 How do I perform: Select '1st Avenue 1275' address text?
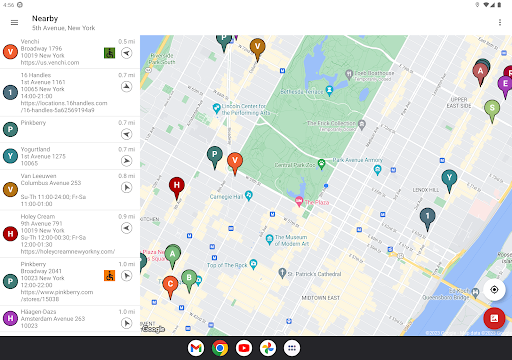[x=43, y=156]
